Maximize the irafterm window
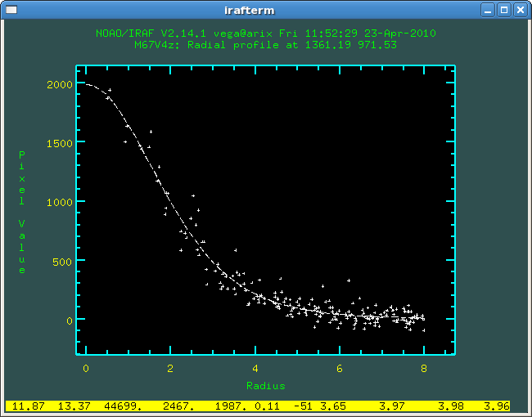This screenshot has width=532, height=417. coord(504,10)
